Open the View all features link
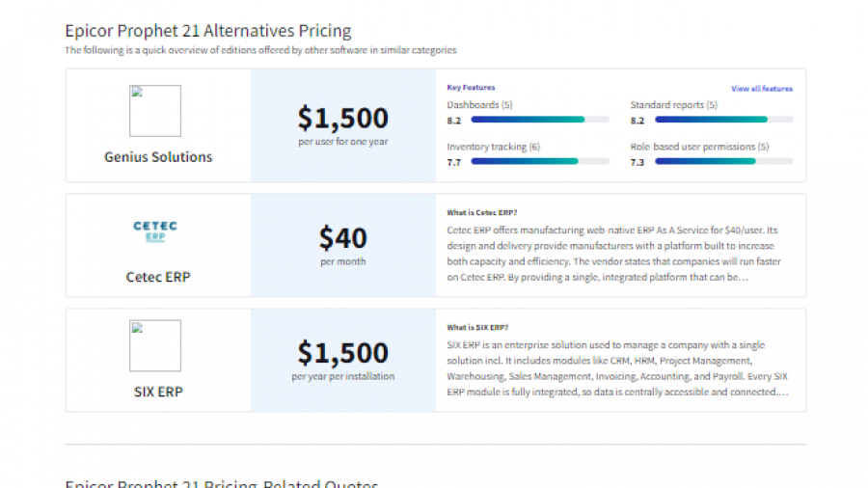This screenshot has width=868, height=488. pos(762,89)
